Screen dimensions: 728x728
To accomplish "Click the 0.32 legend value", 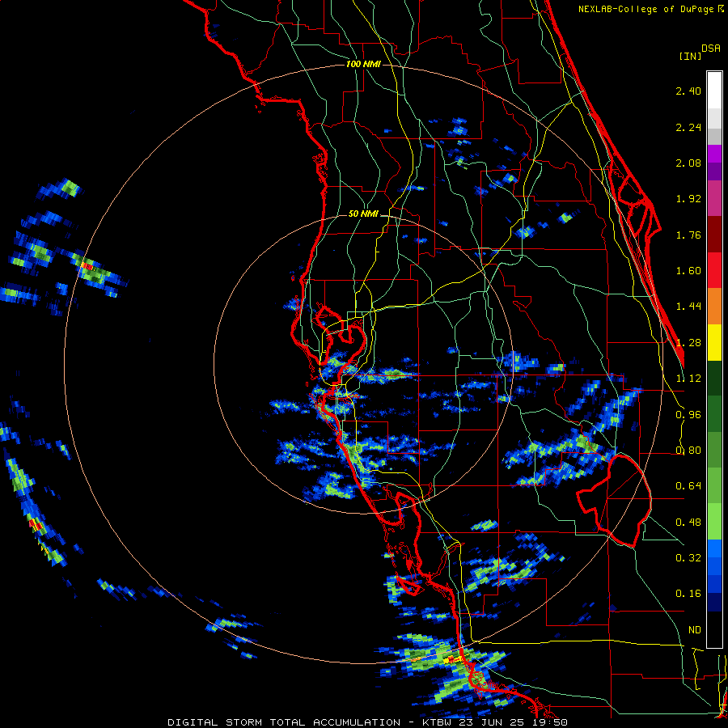I will point(688,558).
